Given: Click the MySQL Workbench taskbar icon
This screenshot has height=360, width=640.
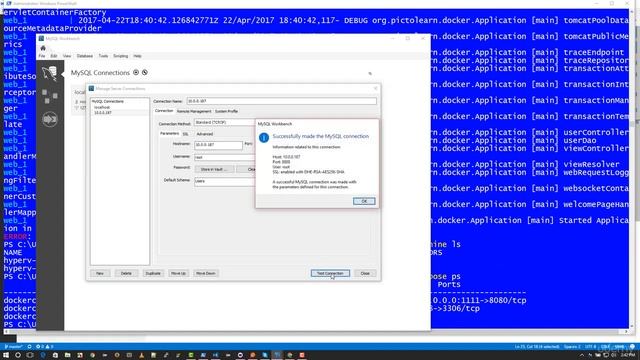Looking at the screenshot, I should point(277,355).
